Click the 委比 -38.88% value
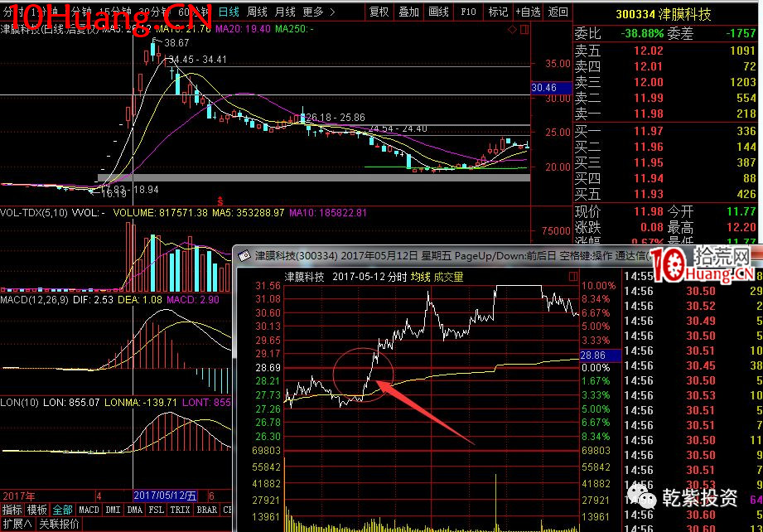 click(642, 33)
